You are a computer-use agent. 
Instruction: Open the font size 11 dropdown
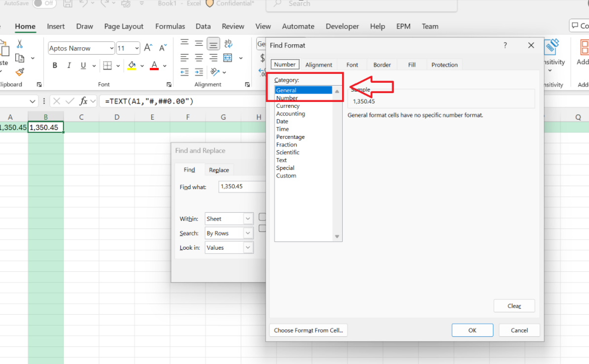(137, 48)
